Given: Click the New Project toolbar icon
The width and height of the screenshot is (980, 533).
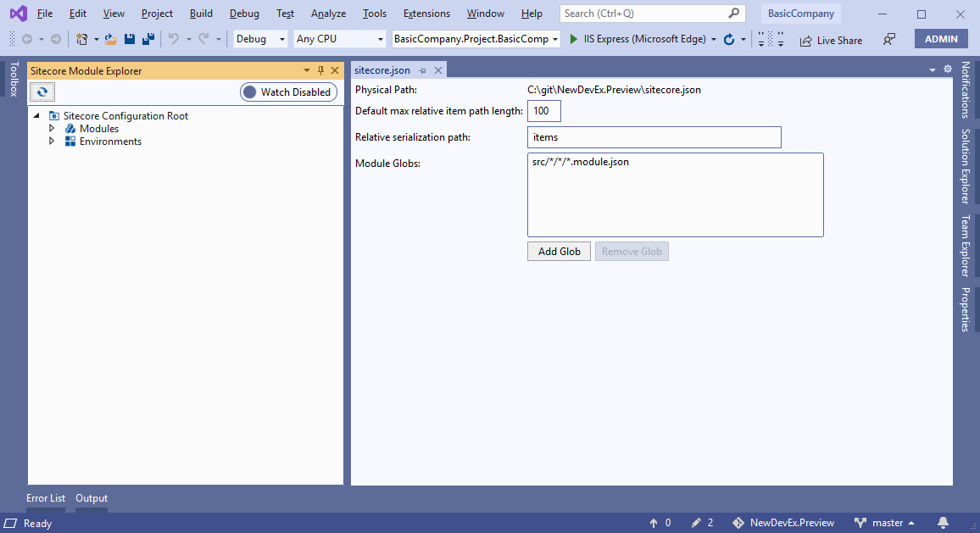Looking at the screenshot, I should [x=81, y=39].
